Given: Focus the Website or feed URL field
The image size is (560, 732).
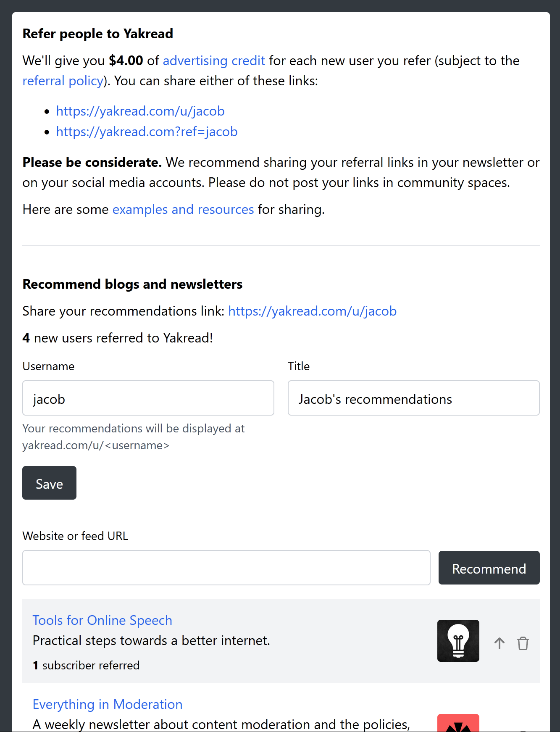Looking at the screenshot, I should pyautogui.click(x=226, y=568).
